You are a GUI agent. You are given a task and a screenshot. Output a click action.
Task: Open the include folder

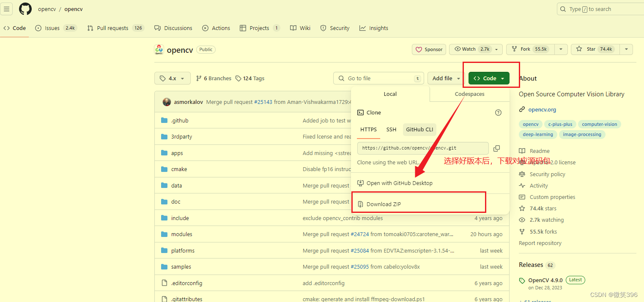180,218
